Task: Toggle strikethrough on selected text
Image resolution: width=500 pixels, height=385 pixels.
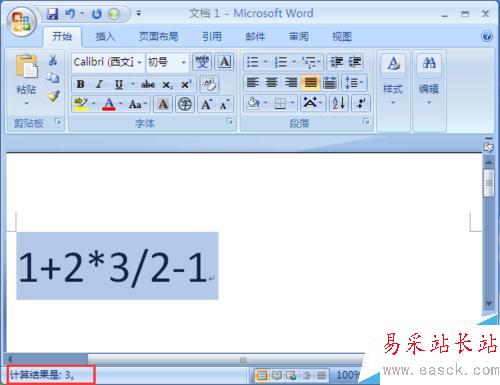Action: (x=148, y=84)
